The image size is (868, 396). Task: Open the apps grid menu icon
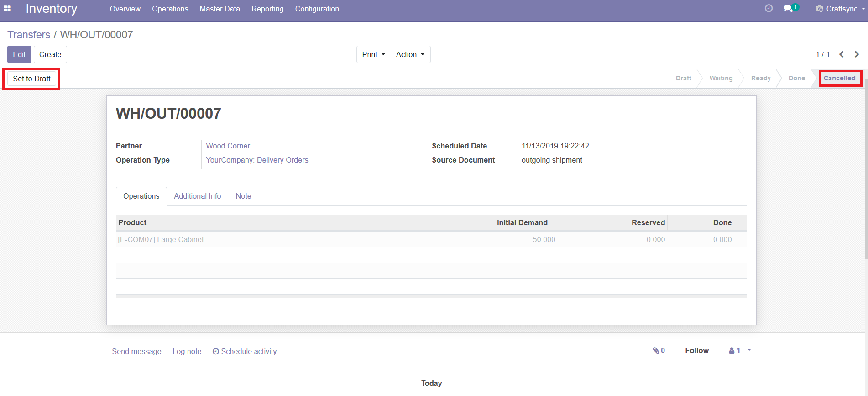7,9
